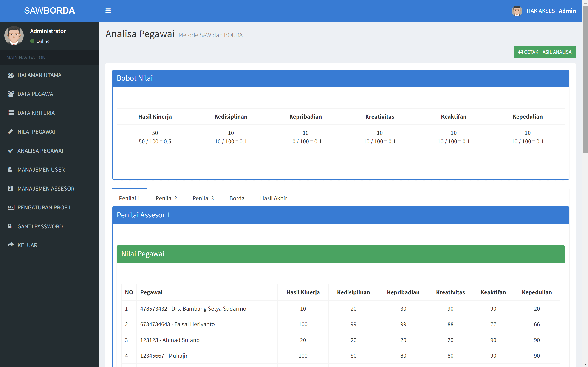Click the admin avatar in the top bar
Viewport: 588px width, 367px height.
pyautogui.click(x=517, y=11)
